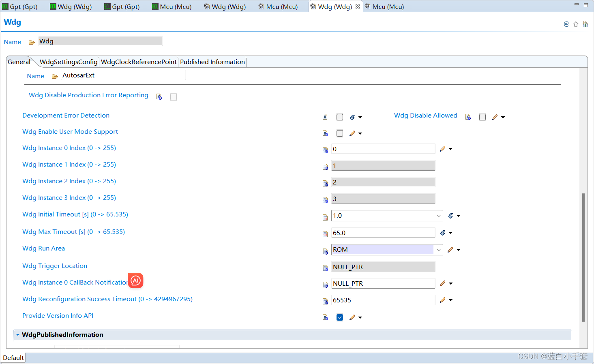Click the gear icon next to Wdg Initial Timeout
Viewport: 594px width, 364px height.
click(450, 216)
